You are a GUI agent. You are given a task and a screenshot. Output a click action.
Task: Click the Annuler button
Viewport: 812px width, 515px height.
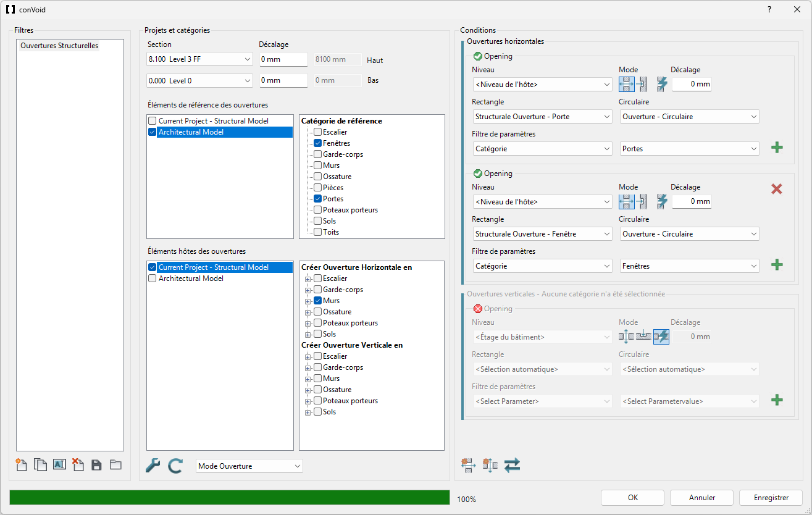pos(702,498)
